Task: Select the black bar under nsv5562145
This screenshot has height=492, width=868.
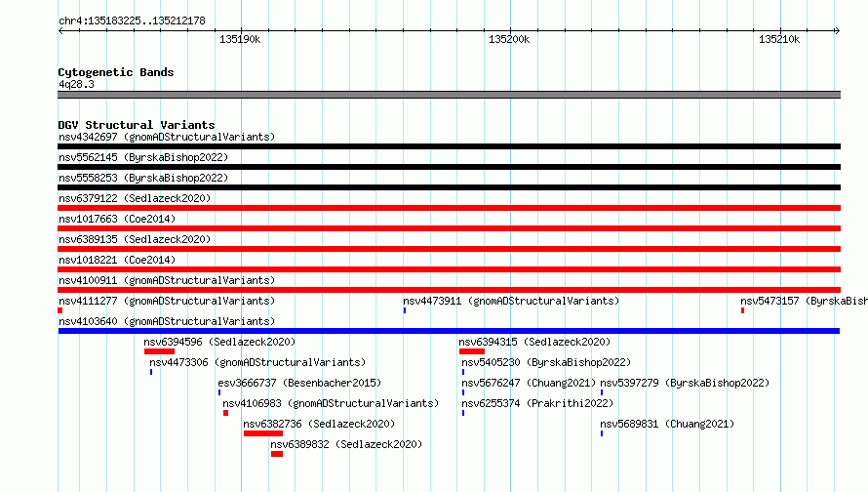Action: (x=449, y=167)
